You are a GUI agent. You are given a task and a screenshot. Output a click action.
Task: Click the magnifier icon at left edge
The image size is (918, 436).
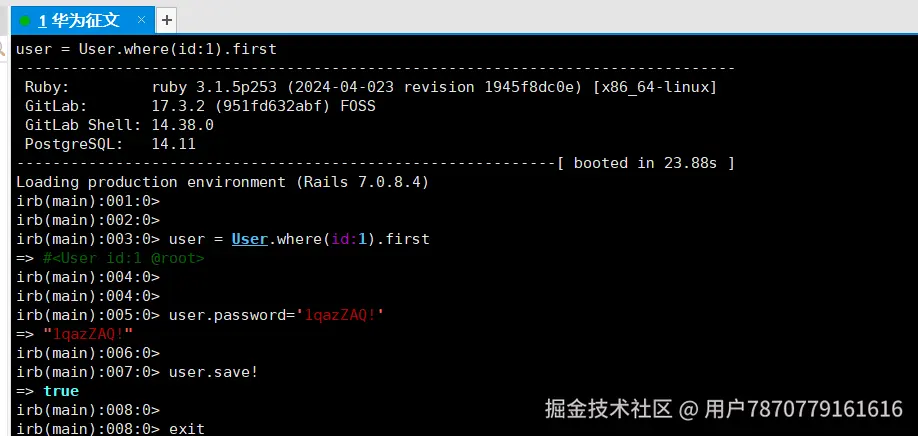point(4,49)
